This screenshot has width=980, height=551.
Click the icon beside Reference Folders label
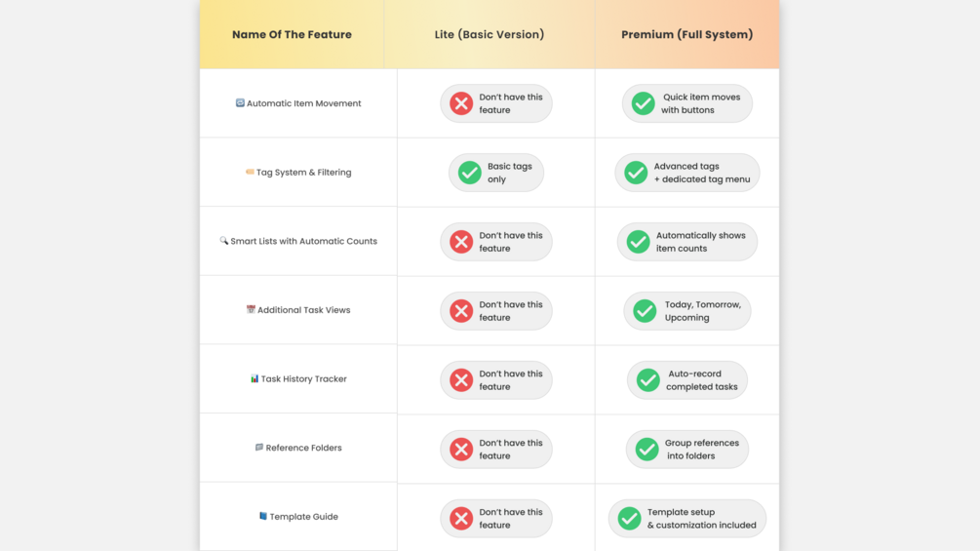click(x=259, y=448)
